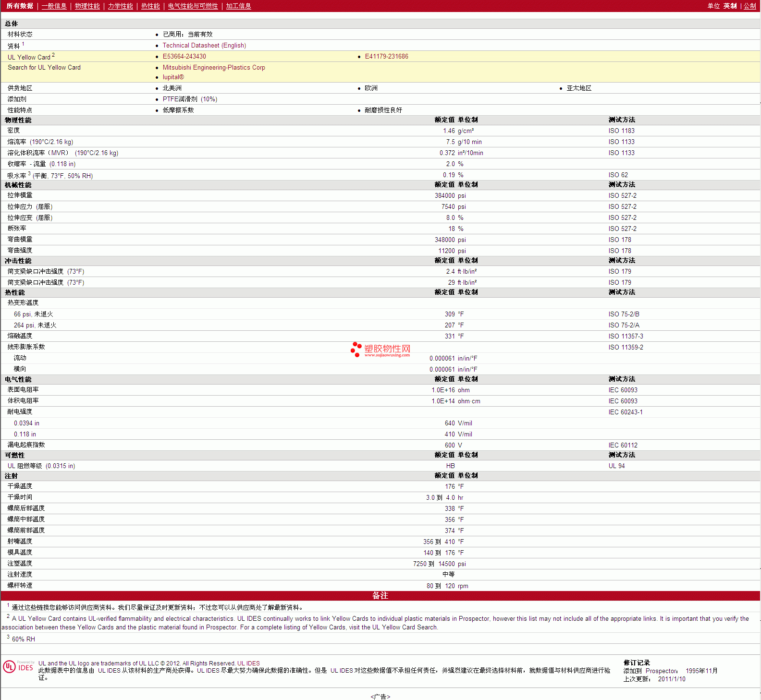Image resolution: width=761 pixels, height=700 pixels.
Task: Click the 上次更新 date 2011/1/10
Action: [672, 679]
